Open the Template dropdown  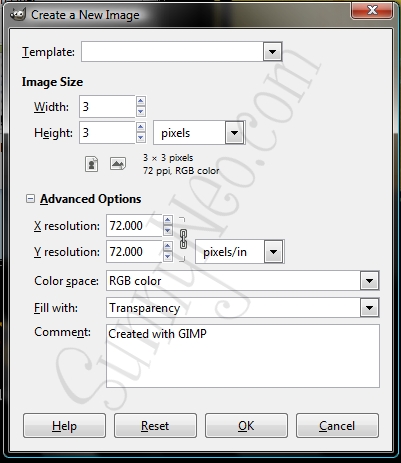pos(272,52)
